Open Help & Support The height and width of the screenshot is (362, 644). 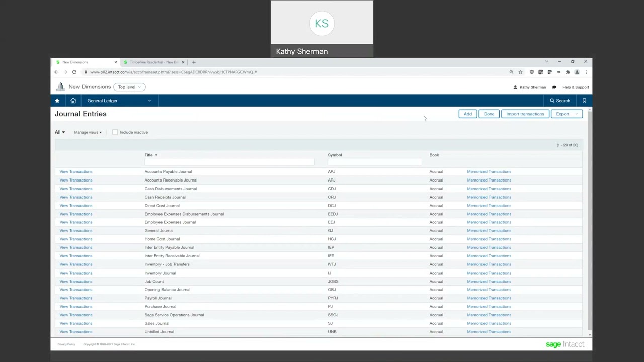point(576,87)
